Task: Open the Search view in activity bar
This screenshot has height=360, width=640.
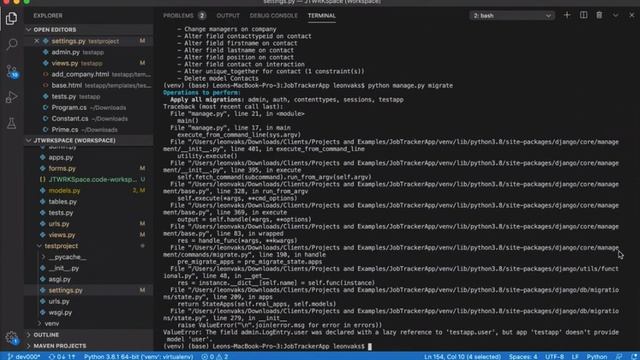Action: pyautogui.click(x=11, y=44)
